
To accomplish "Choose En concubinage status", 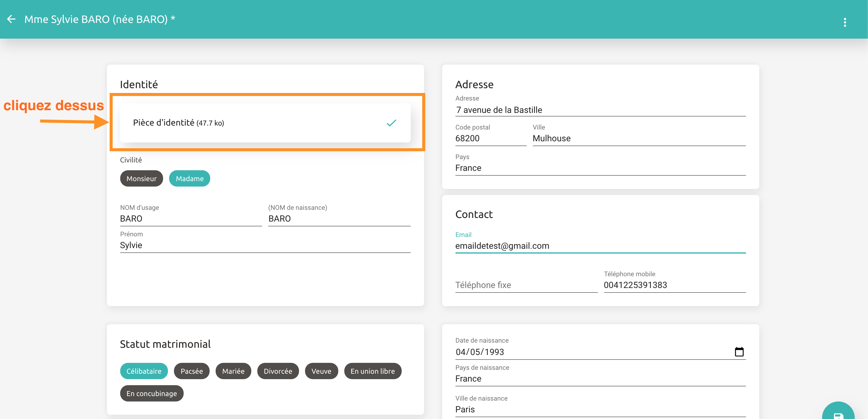I will pyautogui.click(x=151, y=393).
